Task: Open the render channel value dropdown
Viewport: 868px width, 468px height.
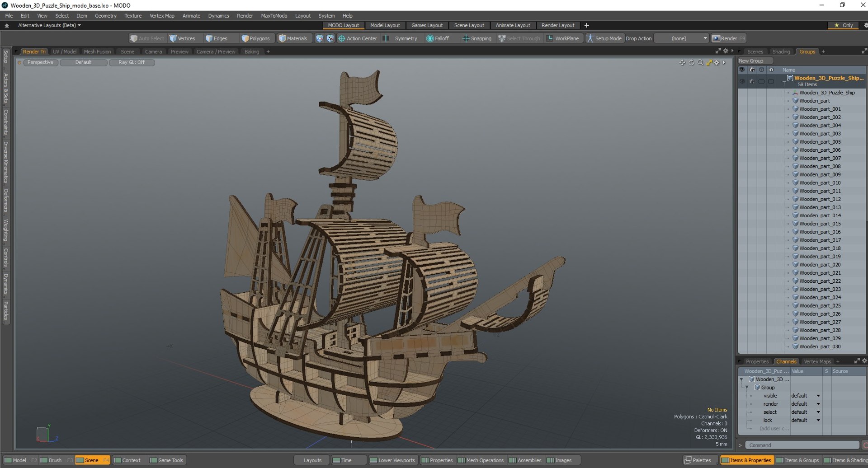Action: click(805, 404)
